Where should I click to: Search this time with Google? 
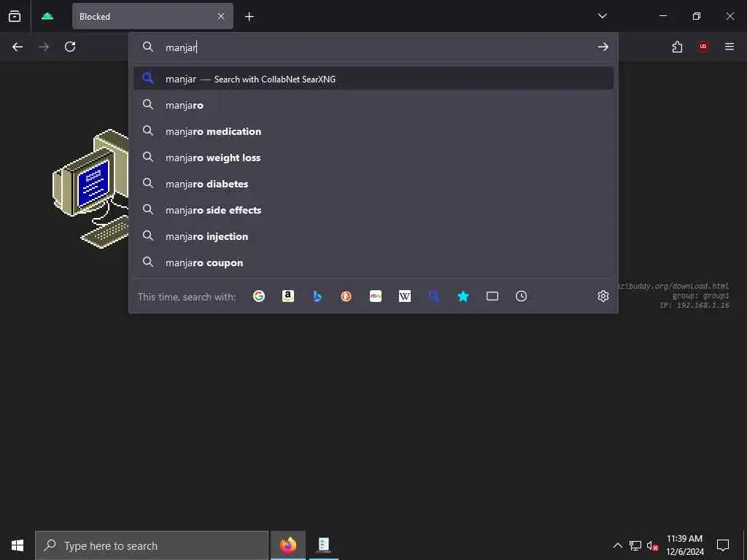[x=259, y=296]
